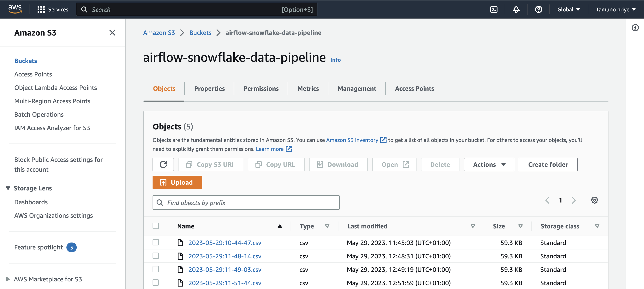The height and width of the screenshot is (289, 644).
Task: Click the Find objects by prefix field
Action: coord(246,203)
